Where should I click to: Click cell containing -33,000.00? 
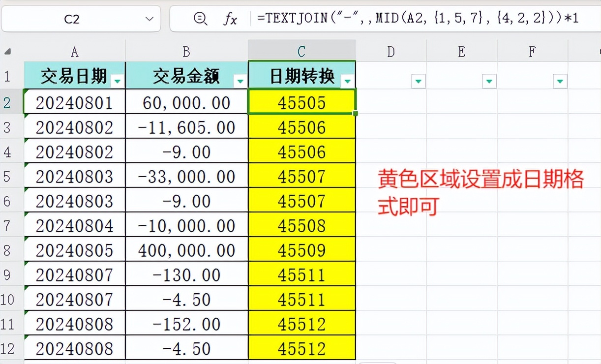click(187, 176)
